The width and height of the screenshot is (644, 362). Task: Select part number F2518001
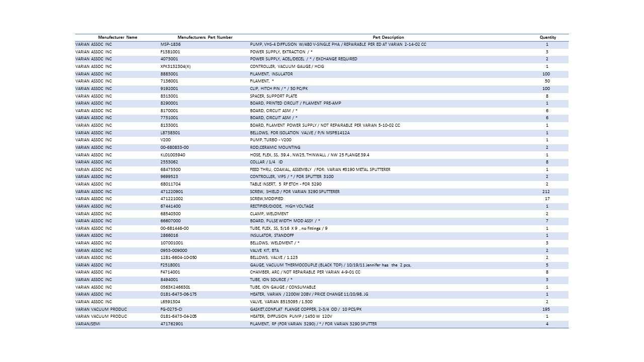click(170, 265)
